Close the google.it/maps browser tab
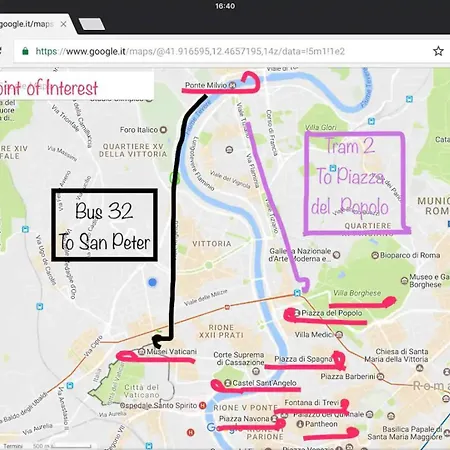This screenshot has height=450, width=450. [63, 24]
